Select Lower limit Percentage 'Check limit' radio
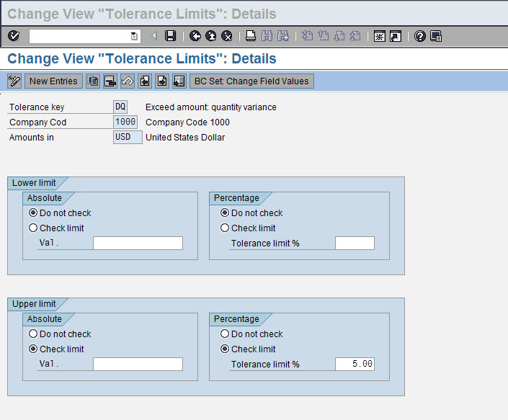The height and width of the screenshot is (420, 508). (225, 228)
